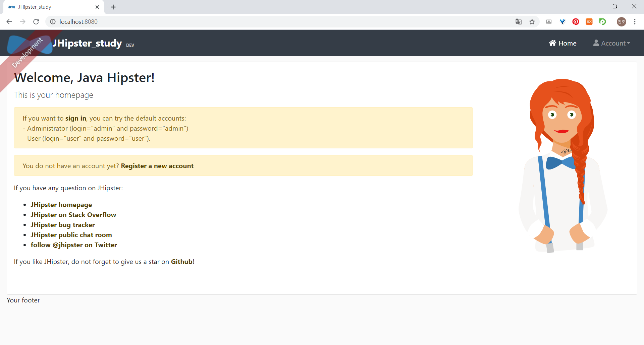Open the Google Translate page icon

pos(519,22)
